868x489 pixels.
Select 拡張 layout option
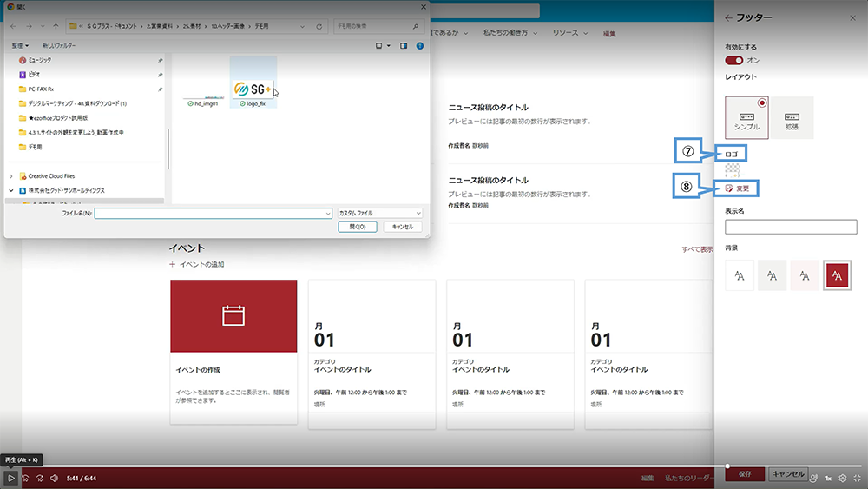pos(792,117)
